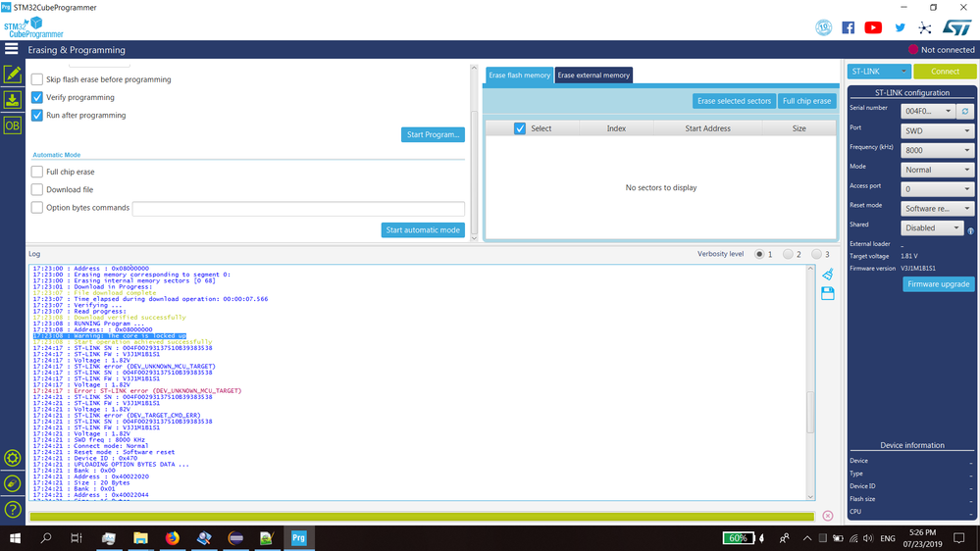The image size is (980, 551).
Task: Open the Port SWD dropdown
Action: tap(937, 131)
